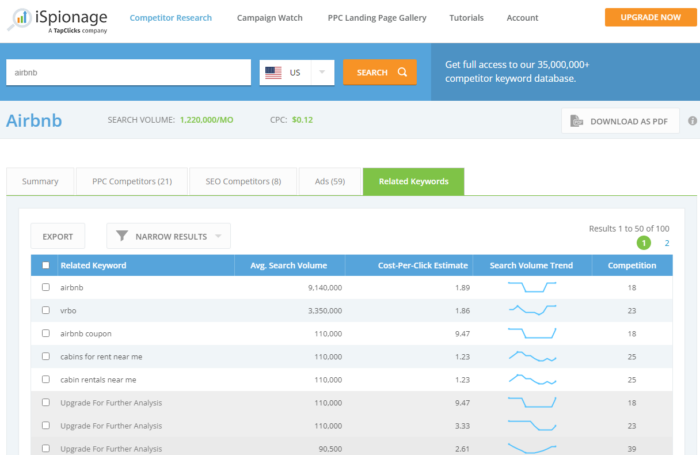The width and height of the screenshot is (700, 455).
Task: Select the Related Keywords tab
Action: pos(413,181)
